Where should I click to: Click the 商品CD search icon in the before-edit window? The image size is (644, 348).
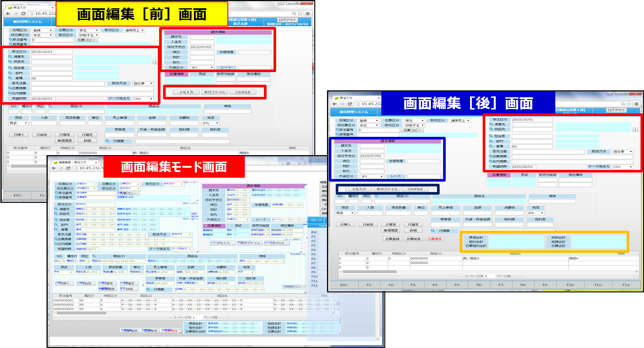pos(51,106)
